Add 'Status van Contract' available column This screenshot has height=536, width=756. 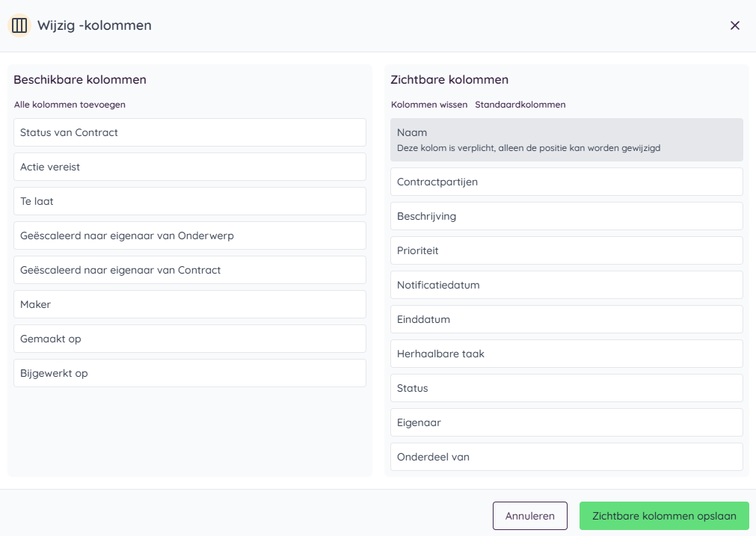[189, 132]
